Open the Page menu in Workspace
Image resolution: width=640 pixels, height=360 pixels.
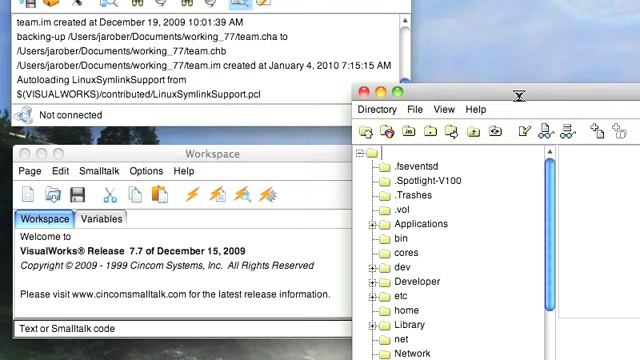30,171
